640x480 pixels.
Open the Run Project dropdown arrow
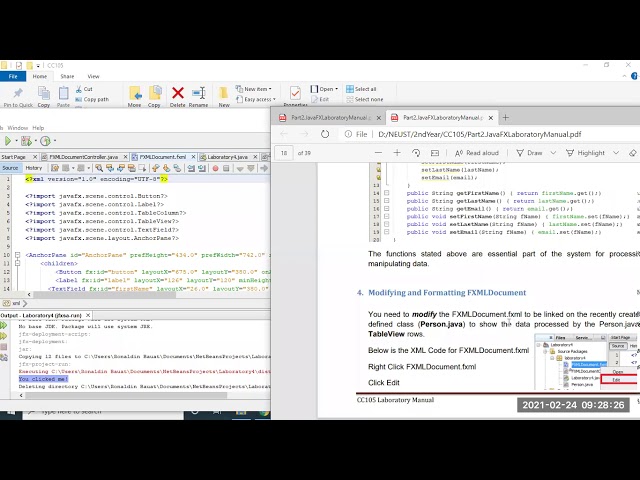pos(16,141)
